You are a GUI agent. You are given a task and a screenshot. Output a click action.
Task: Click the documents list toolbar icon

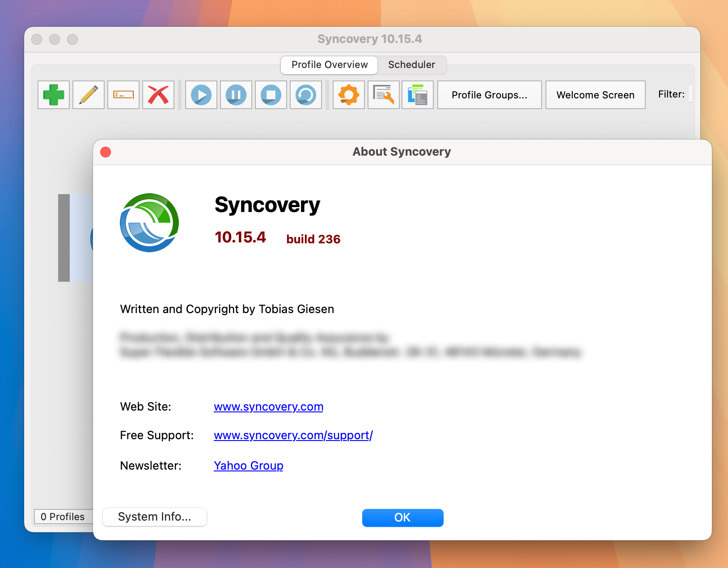(418, 95)
